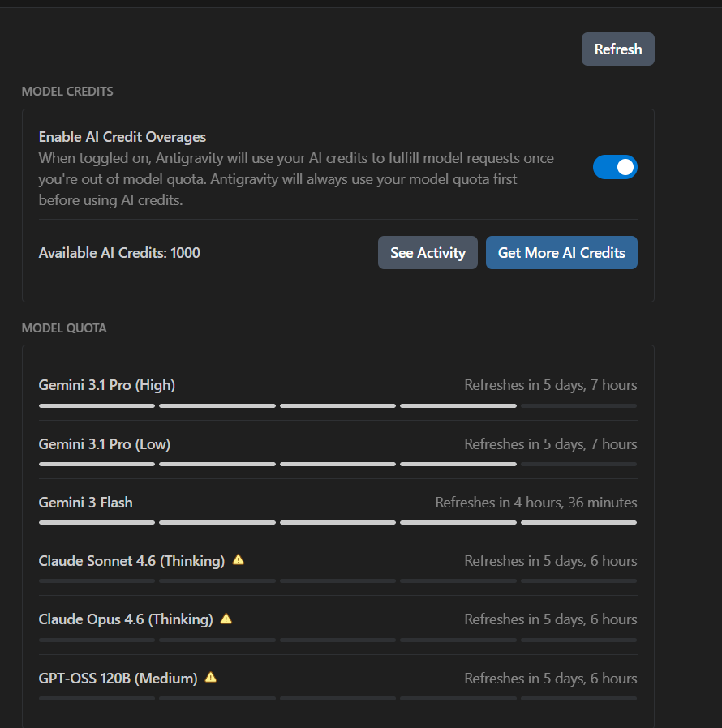Click GPT-OSS 120B (Medium) quota bar
Screen dimensions: 722x728
tap(337, 698)
